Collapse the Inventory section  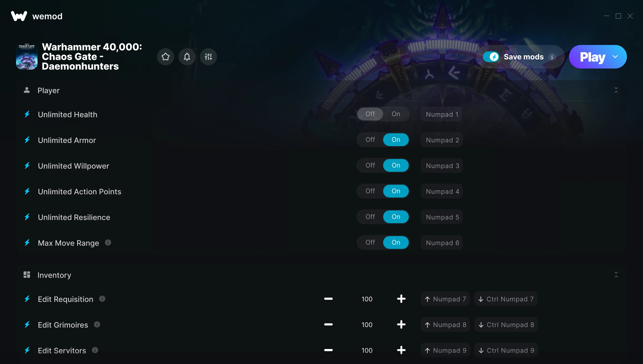click(616, 275)
